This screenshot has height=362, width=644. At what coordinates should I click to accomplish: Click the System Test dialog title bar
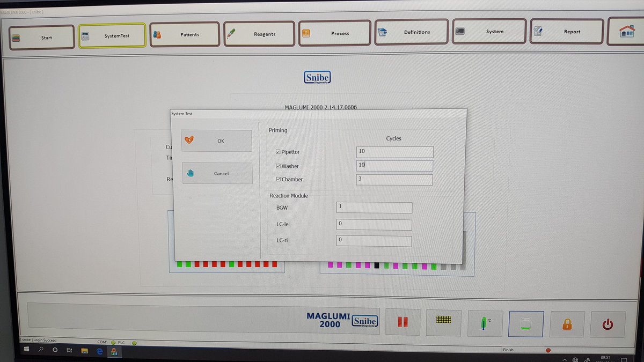pos(318,114)
